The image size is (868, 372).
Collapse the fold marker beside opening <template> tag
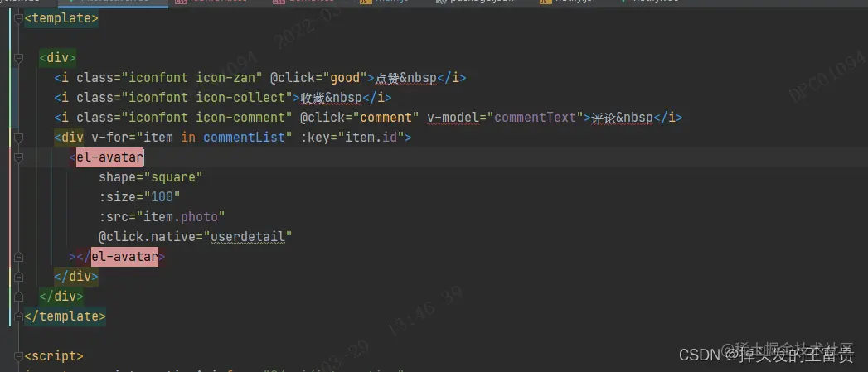click(19, 18)
